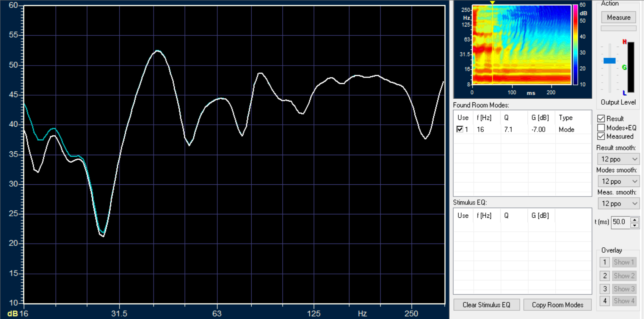The height and width of the screenshot is (319, 644).
Task: Click the 'Found Room Modes:' label
Action: click(481, 105)
